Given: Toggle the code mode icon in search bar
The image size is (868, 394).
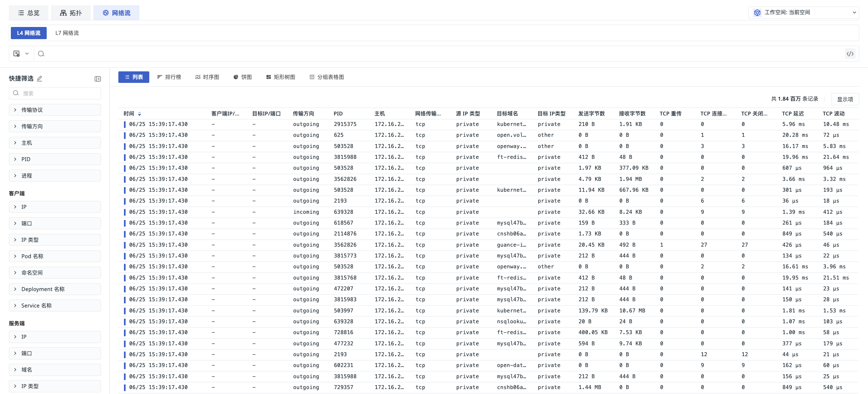Looking at the screenshot, I should (850, 54).
